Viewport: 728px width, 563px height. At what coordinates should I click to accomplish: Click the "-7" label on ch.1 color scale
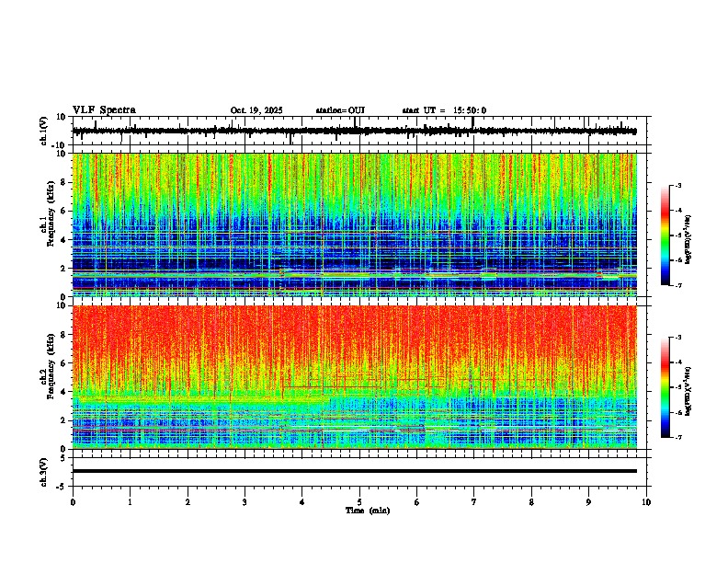click(x=677, y=285)
